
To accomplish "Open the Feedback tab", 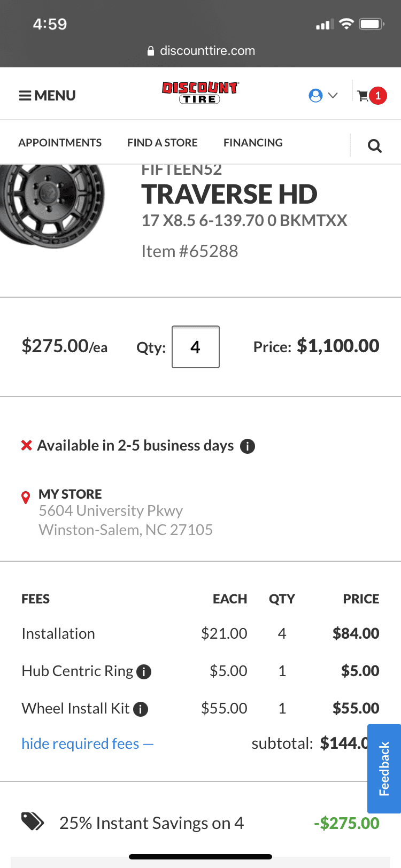I will pyautogui.click(x=384, y=769).
